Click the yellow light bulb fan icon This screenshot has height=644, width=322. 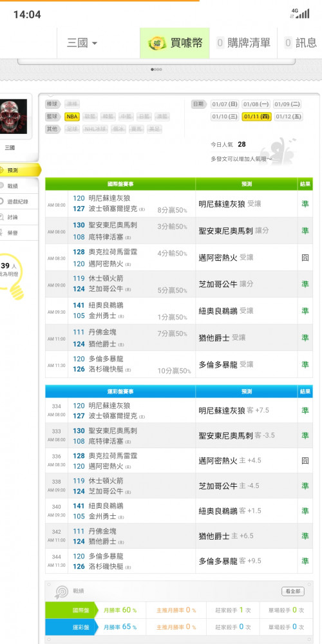(x=12, y=276)
